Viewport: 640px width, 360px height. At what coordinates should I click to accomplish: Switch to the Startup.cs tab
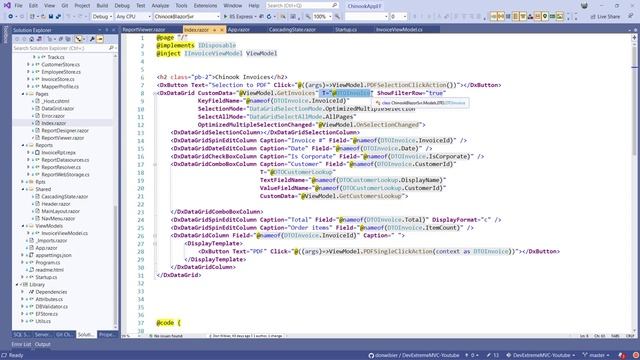pyautogui.click(x=346, y=30)
